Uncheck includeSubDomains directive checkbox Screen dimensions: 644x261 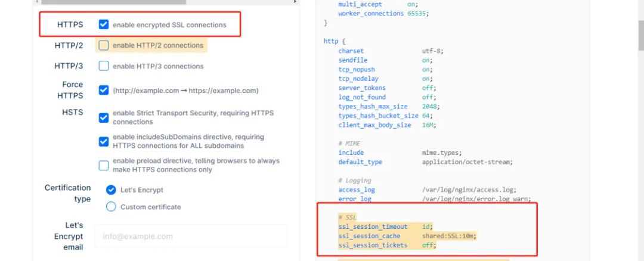(x=104, y=141)
